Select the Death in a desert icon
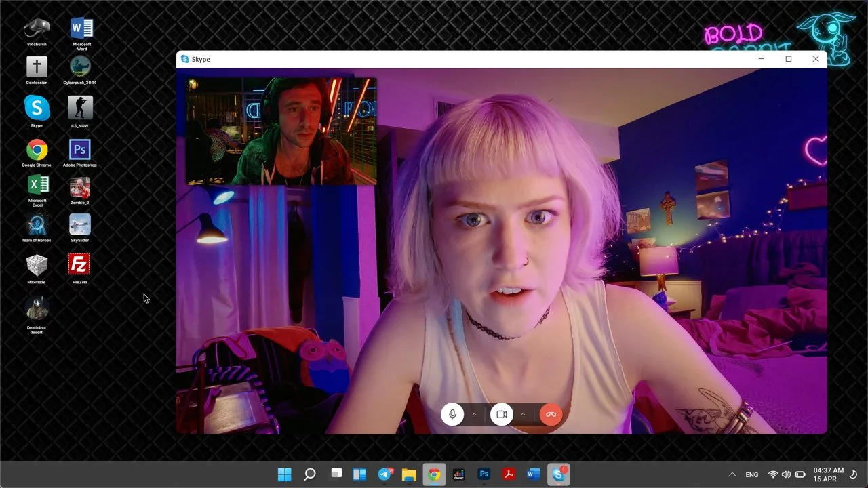868x488 pixels. [x=37, y=310]
